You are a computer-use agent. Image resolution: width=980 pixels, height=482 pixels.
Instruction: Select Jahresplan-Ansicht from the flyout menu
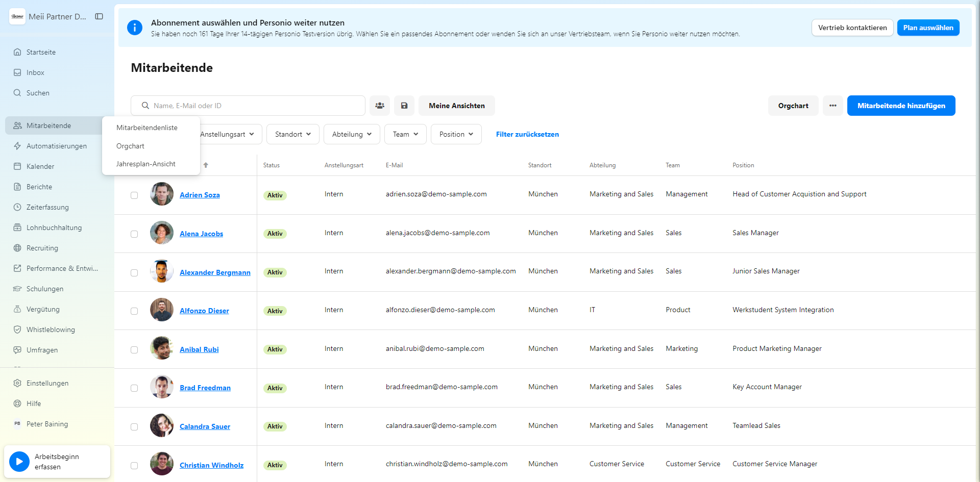click(145, 164)
